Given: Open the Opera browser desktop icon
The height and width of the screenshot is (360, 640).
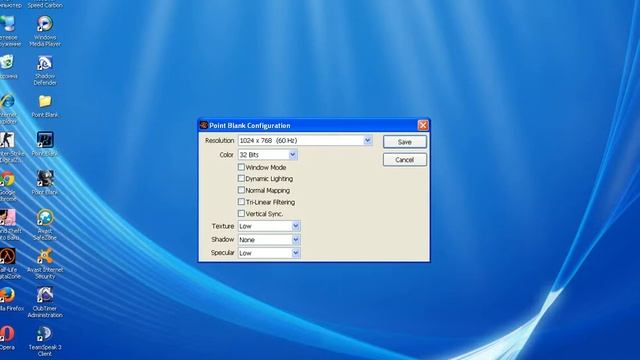Looking at the screenshot, I should click(7, 338).
